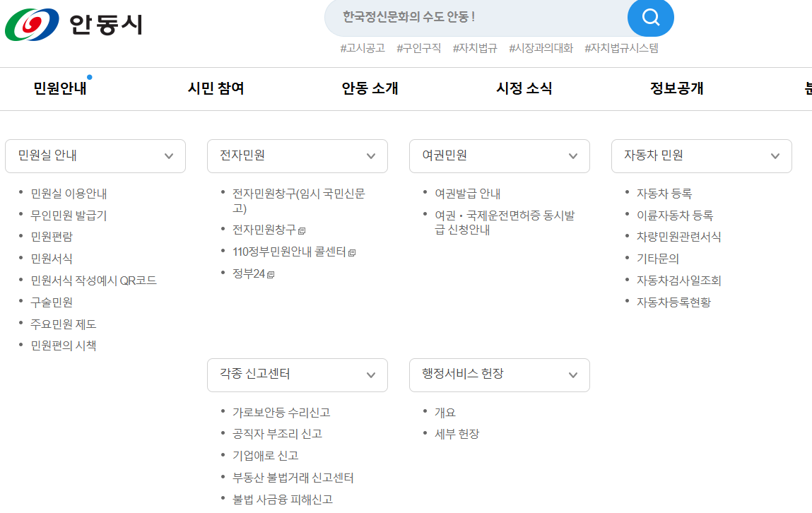812x513 pixels.
Task: Click the search input field
Action: coord(466,18)
